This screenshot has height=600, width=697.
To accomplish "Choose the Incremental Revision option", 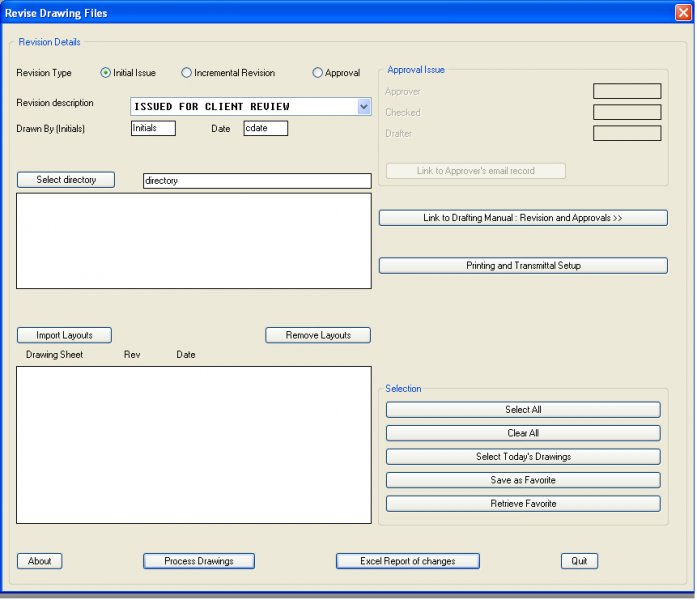I will [x=187, y=73].
